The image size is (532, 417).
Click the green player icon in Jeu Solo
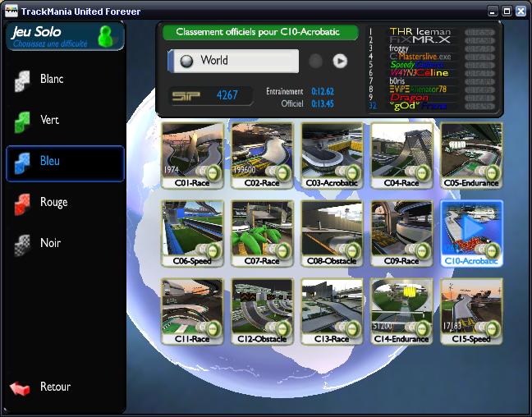click(x=105, y=36)
